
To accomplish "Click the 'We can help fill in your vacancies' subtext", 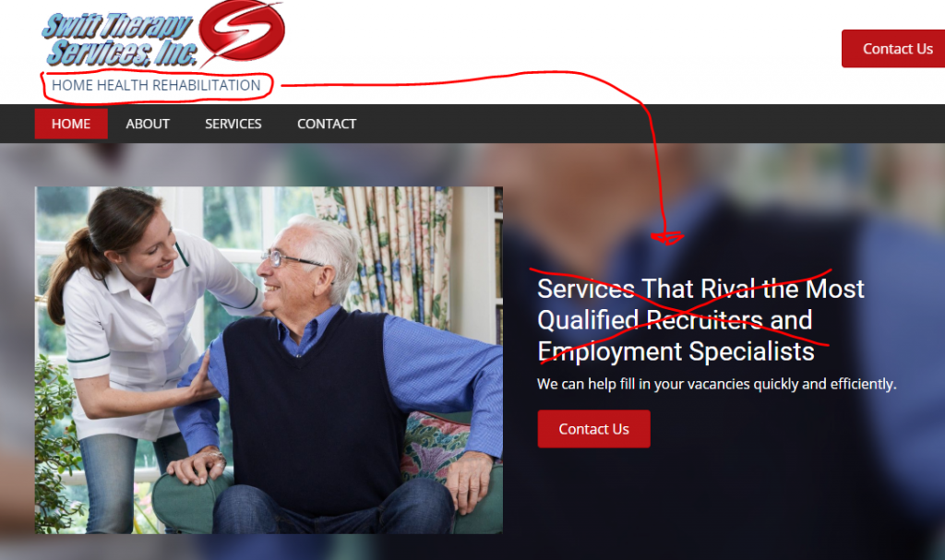I will [x=716, y=384].
